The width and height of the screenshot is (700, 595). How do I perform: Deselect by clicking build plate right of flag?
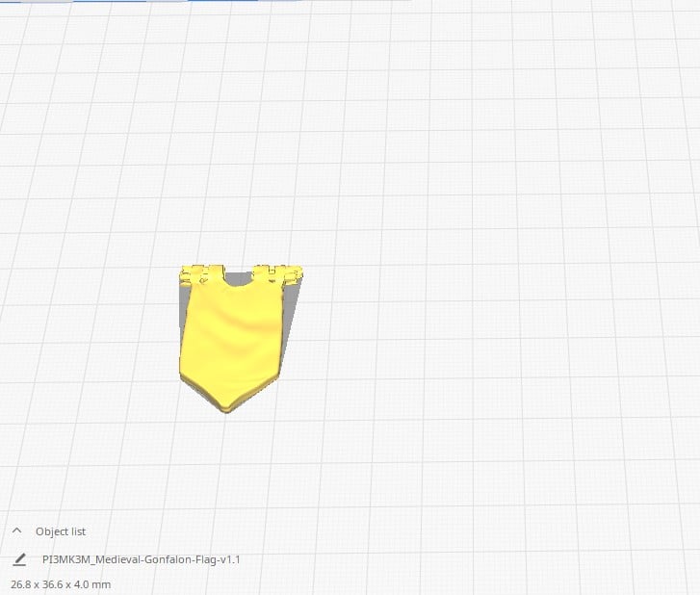433,337
